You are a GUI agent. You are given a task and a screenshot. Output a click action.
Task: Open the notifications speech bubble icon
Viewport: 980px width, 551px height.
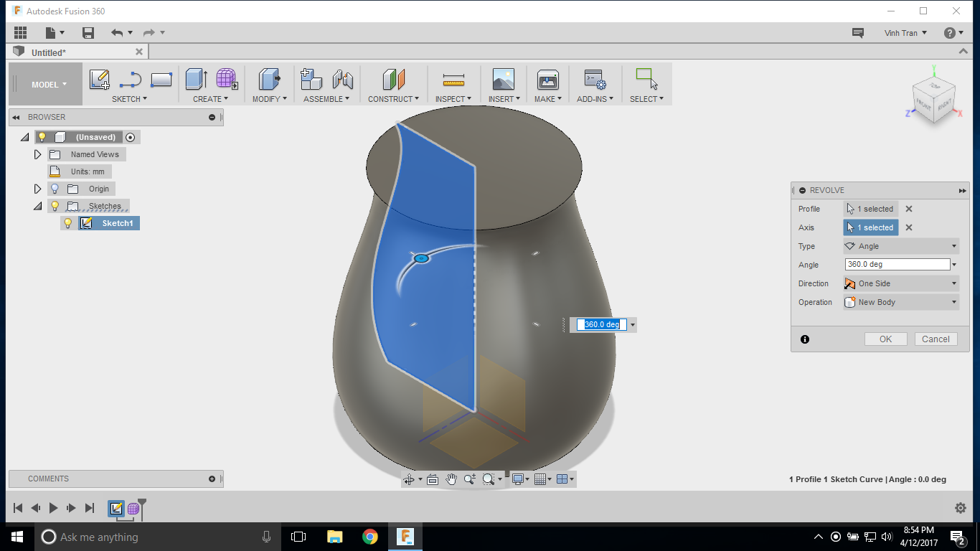[857, 33]
